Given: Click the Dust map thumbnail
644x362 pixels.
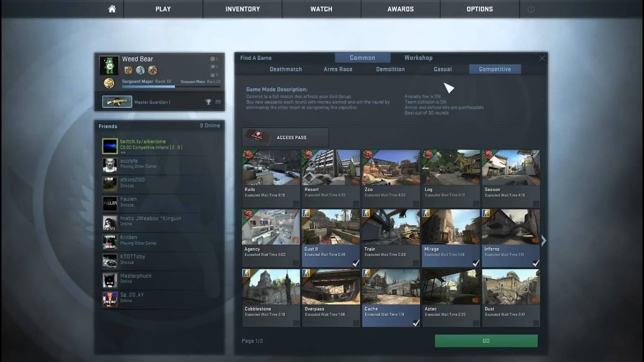Looking at the screenshot, I should (x=511, y=287).
